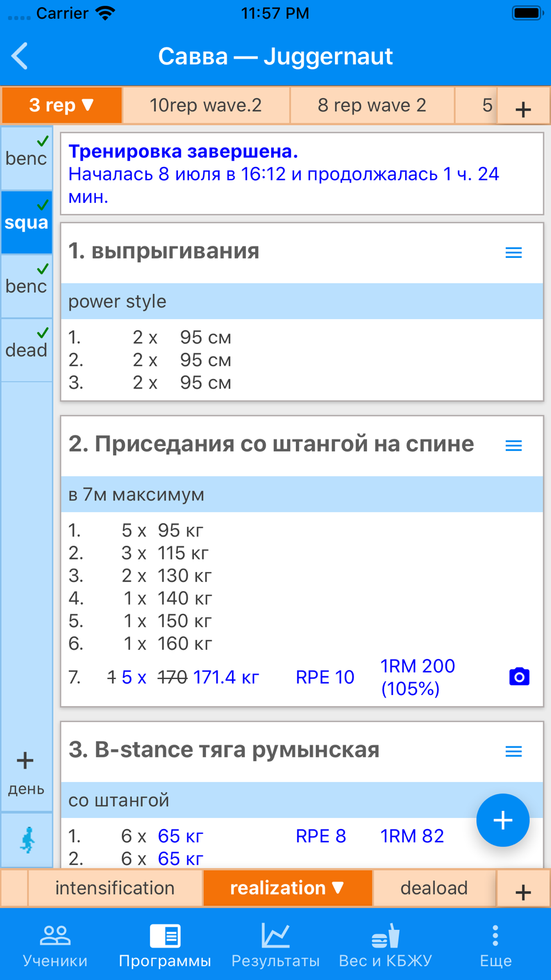551x980 pixels.
Task: Tap the 171.4 кг result on set 7
Action: click(226, 677)
